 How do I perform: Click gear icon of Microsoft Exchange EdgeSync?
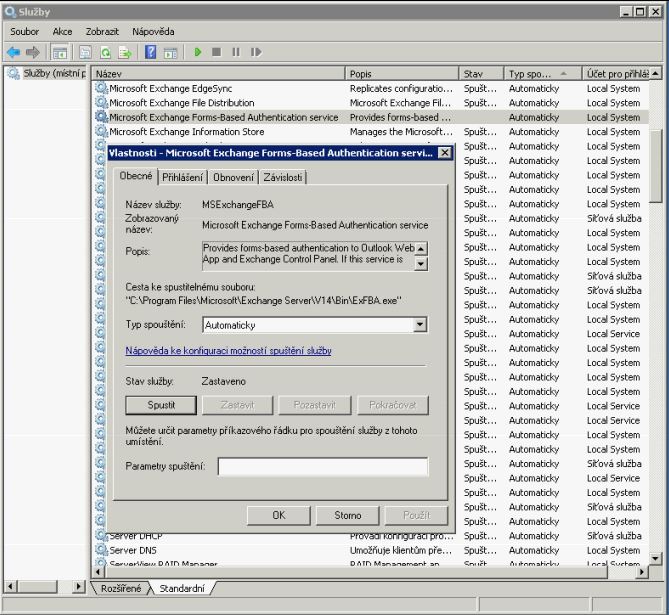(101, 88)
